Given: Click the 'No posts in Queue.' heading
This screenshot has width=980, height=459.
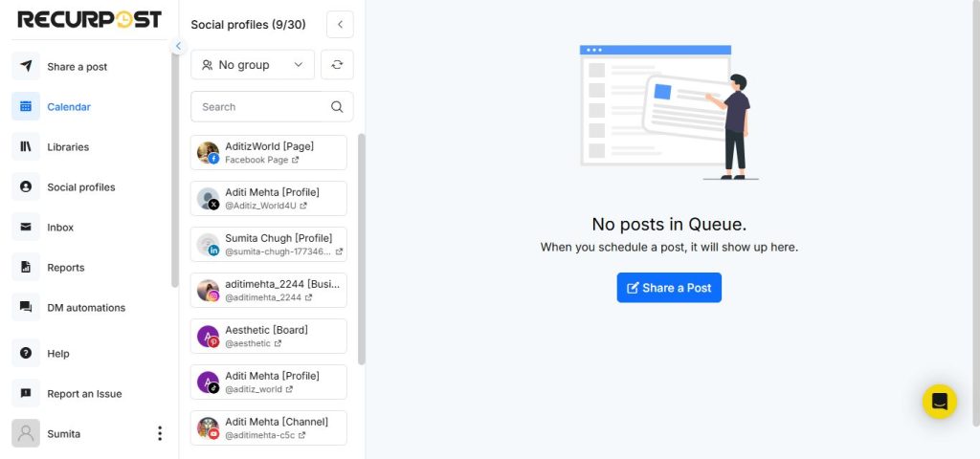Looking at the screenshot, I should coord(669,224).
